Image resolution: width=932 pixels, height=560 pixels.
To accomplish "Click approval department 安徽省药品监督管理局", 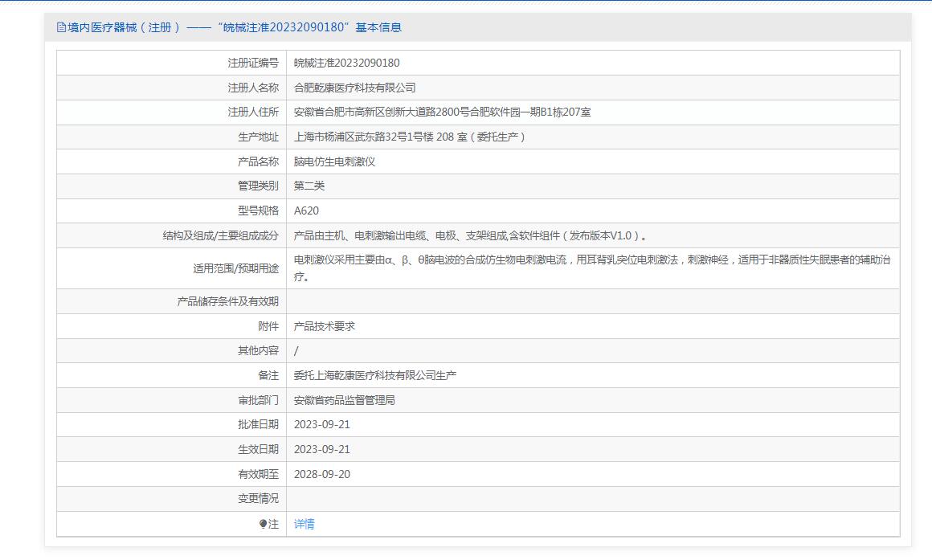I will (x=344, y=401).
